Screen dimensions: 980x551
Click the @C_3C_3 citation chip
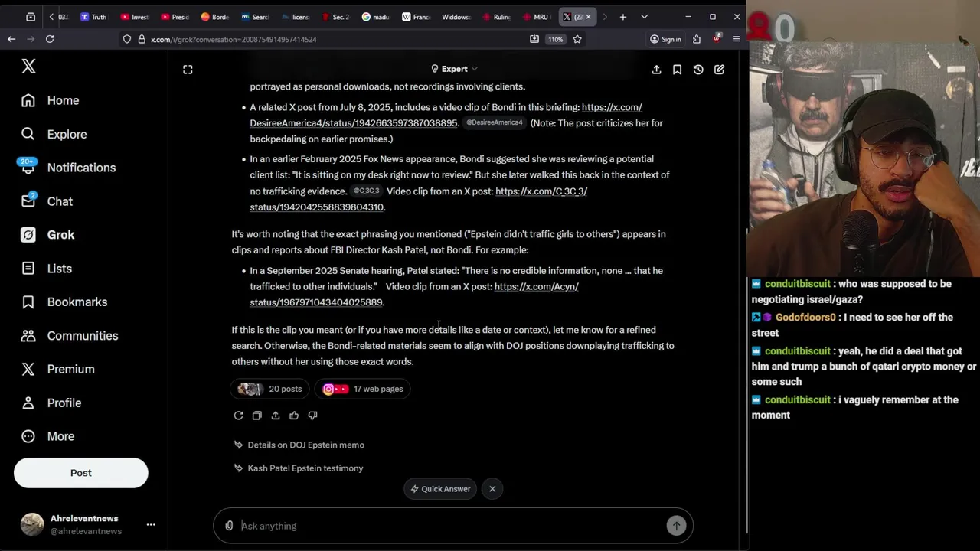367,191
